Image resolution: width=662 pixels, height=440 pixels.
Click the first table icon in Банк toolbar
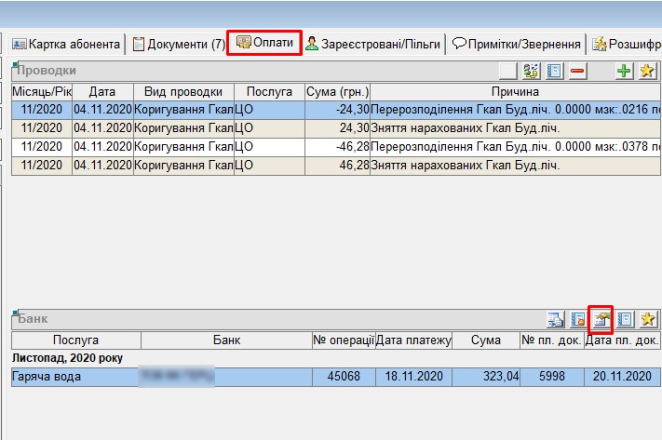tap(555, 320)
